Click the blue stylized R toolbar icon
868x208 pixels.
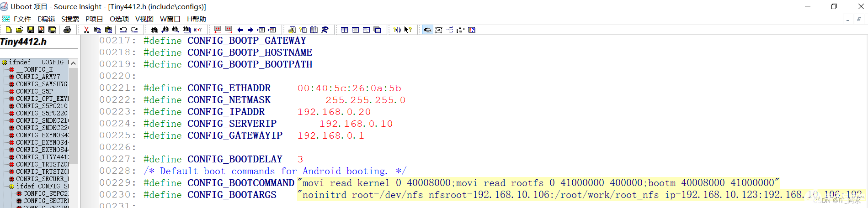pyautogui.click(x=325, y=30)
